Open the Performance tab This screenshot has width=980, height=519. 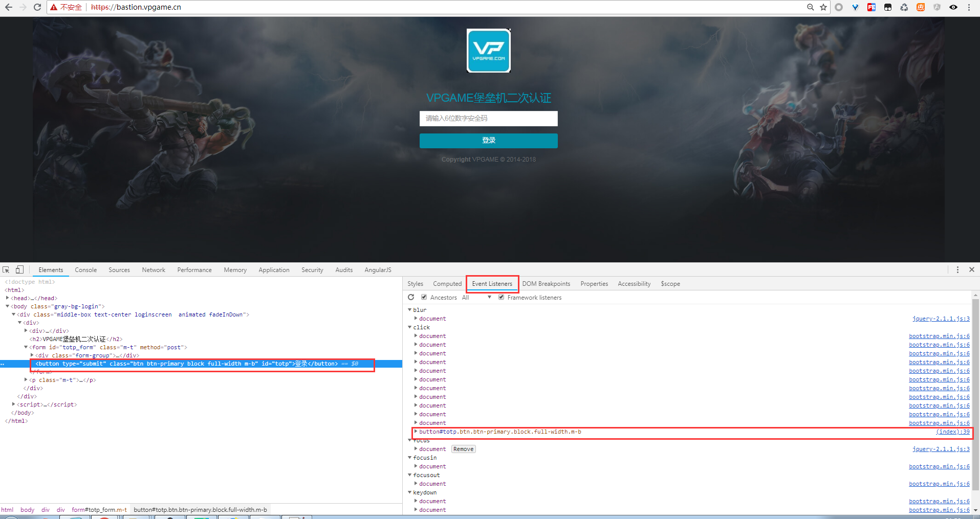[x=194, y=270]
